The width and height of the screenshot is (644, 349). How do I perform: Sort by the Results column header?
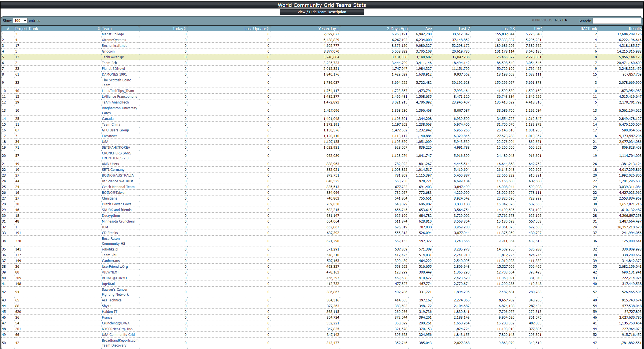(x=635, y=29)
